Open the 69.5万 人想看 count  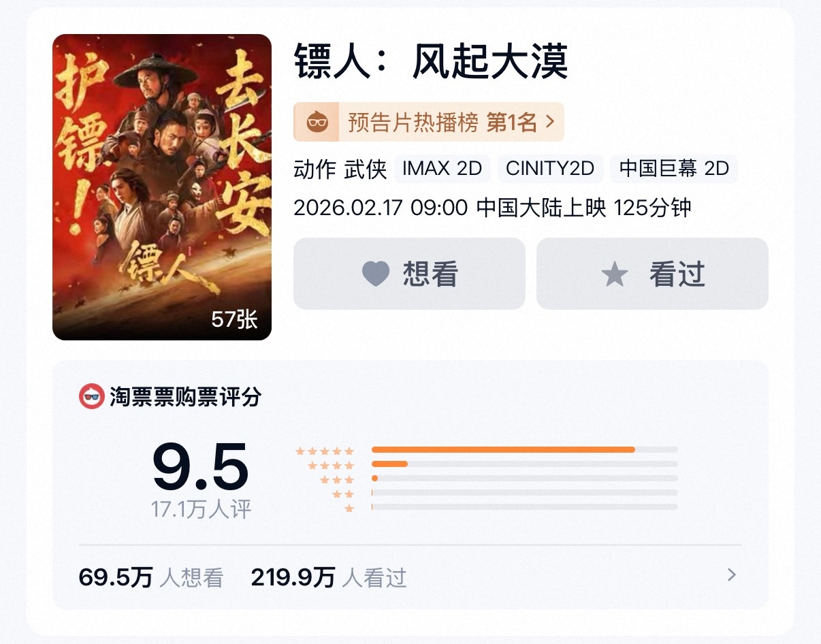(x=151, y=578)
